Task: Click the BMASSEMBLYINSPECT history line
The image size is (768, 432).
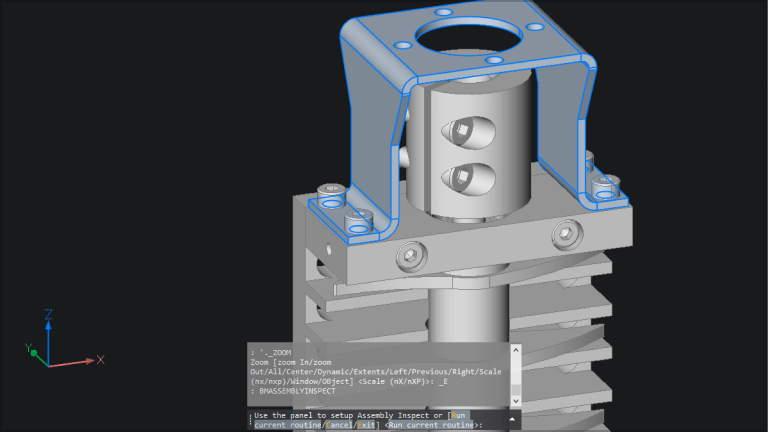Action: 297,391
